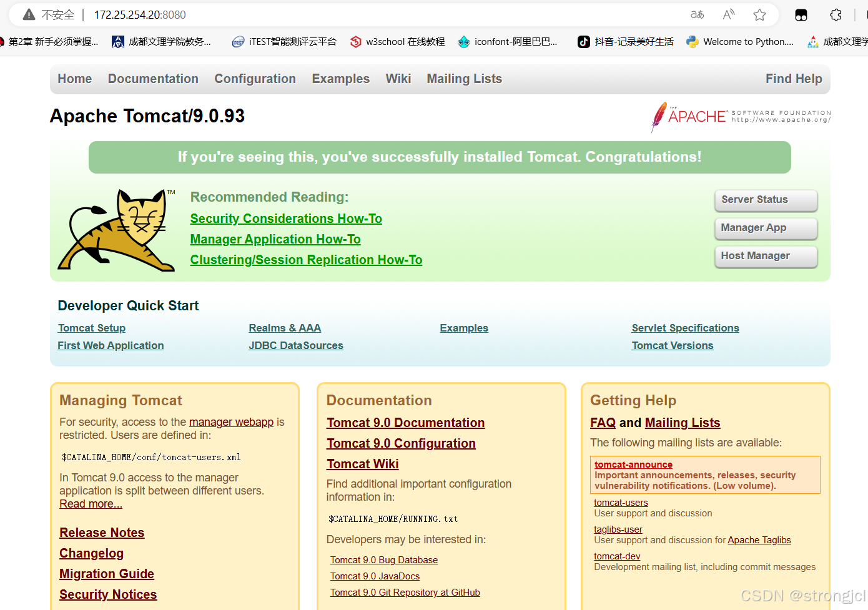Image resolution: width=868 pixels, height=610 pixels.
Task: Open the Wiki nav item
Action: tap(398, 79)
